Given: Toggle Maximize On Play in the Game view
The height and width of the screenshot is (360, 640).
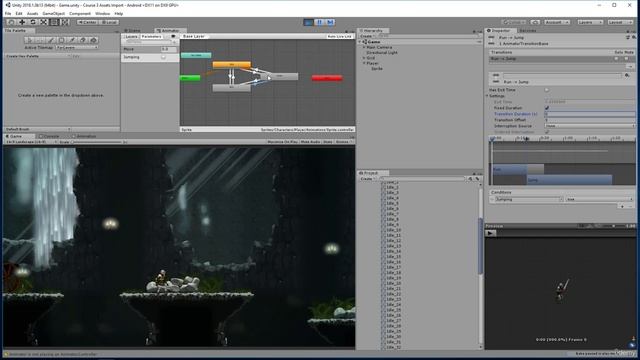Looking at the screenshot, I should pos(282,142).
